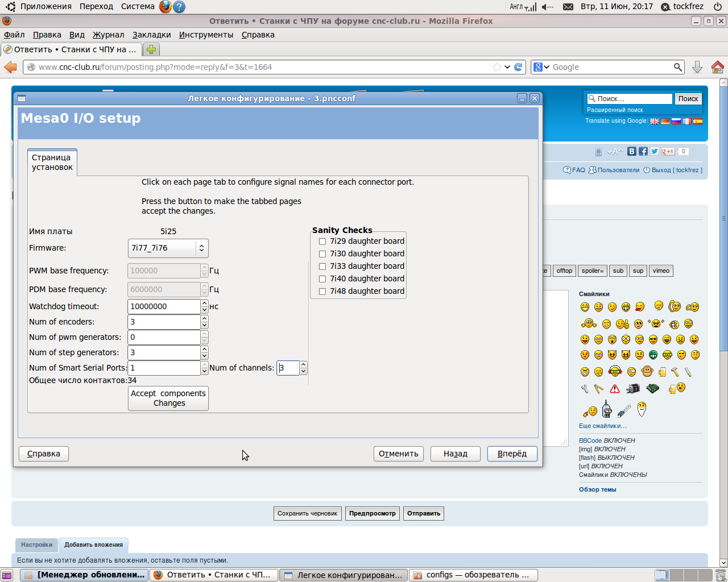Image resolution: width=728 pixels, height=582 pixels.
Task: Click the Отправить button on the forum
Action: pyautogui.click(x=424, y=514)
